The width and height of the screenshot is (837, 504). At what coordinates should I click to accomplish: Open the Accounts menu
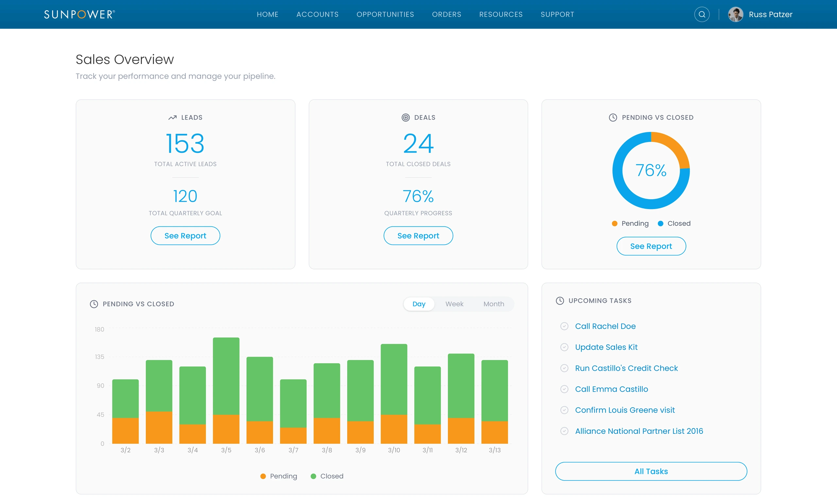click(x=317, y=14)
